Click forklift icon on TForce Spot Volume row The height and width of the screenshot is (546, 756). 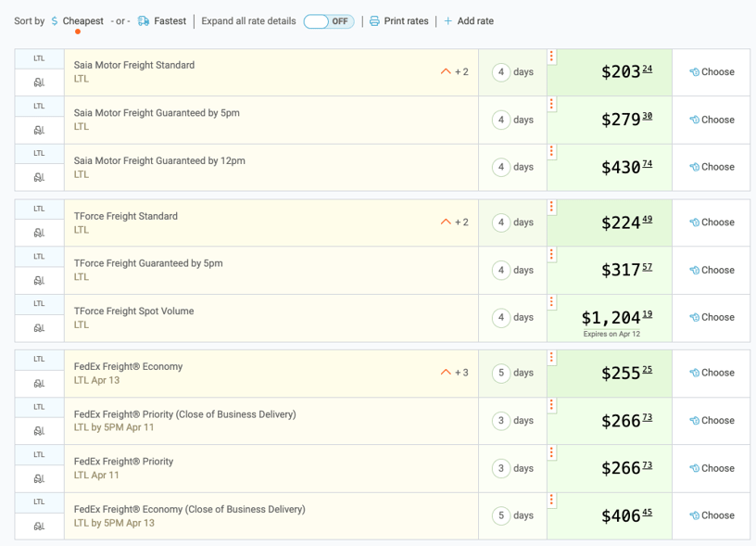tap(39, 328)
